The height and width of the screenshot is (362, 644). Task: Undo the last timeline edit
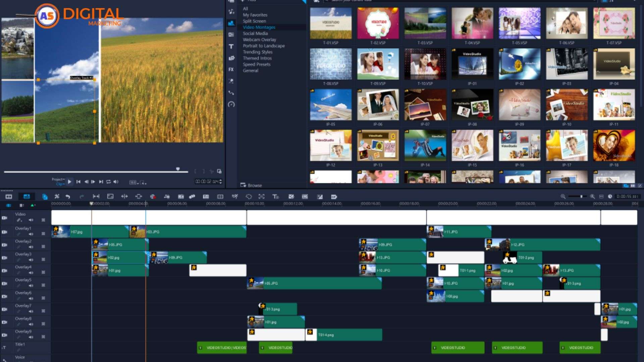(68, 197)
